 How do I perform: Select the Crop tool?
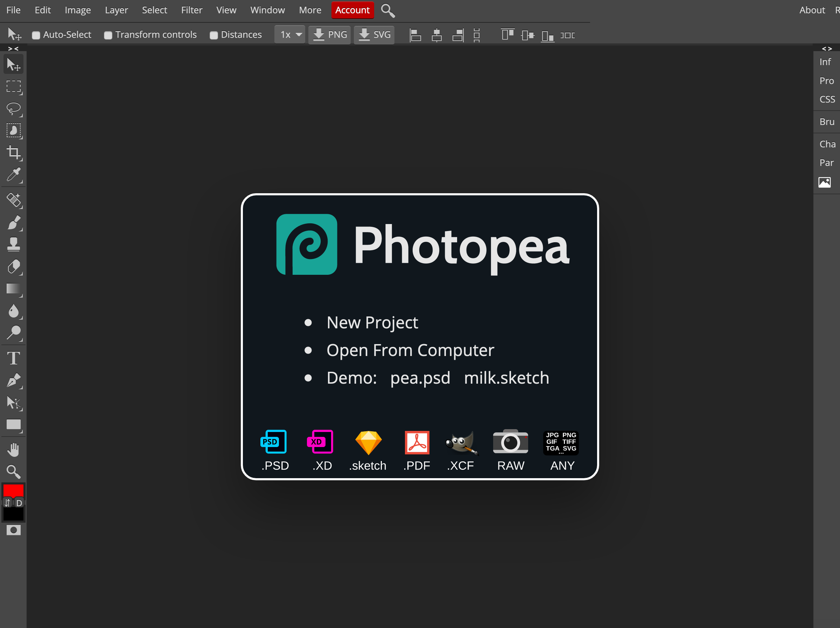point(14,153)
